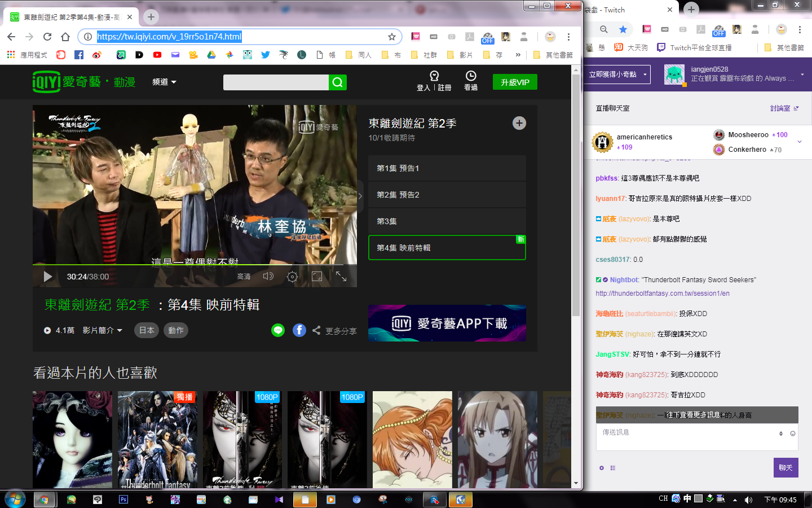Expand the 頻道 channel dropdown
Viewport: 812px width, 508px height.
coord(164,82)
